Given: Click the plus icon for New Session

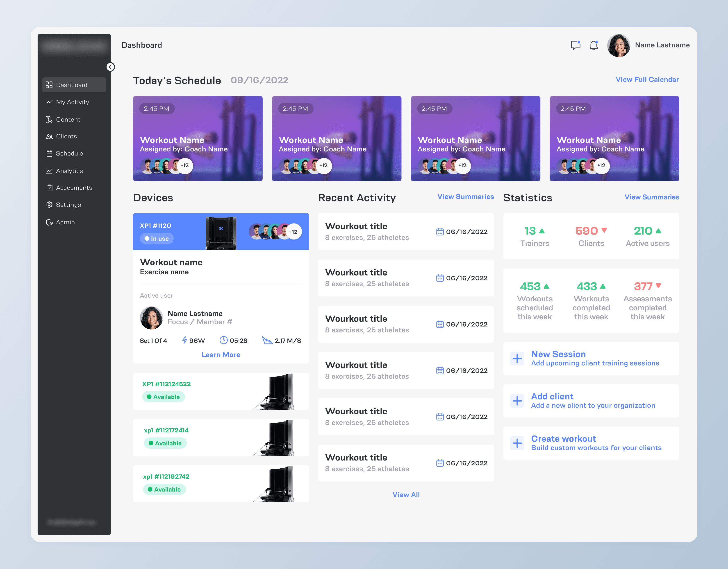Looking at the screenshot, I should (517, 359).
